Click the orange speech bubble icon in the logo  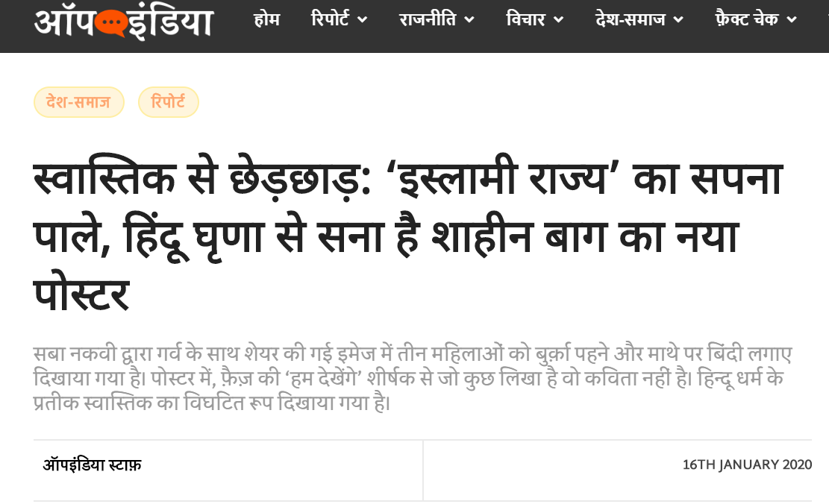(110, 23)
